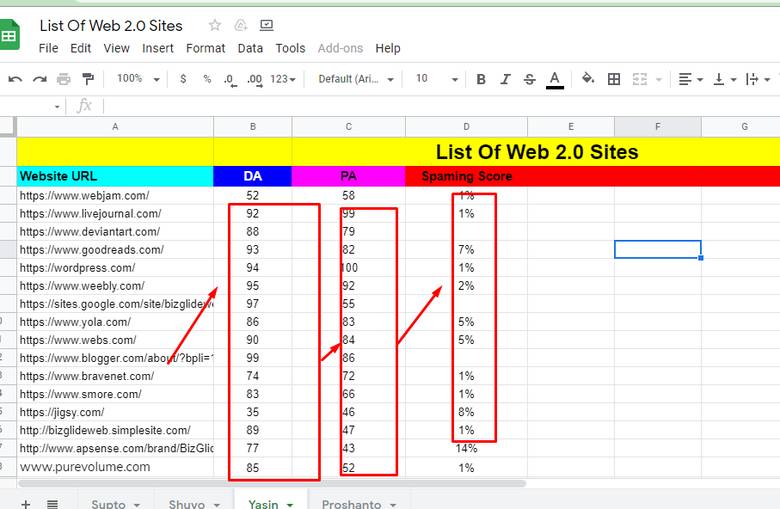Open the borders tool

pos(614,79)
